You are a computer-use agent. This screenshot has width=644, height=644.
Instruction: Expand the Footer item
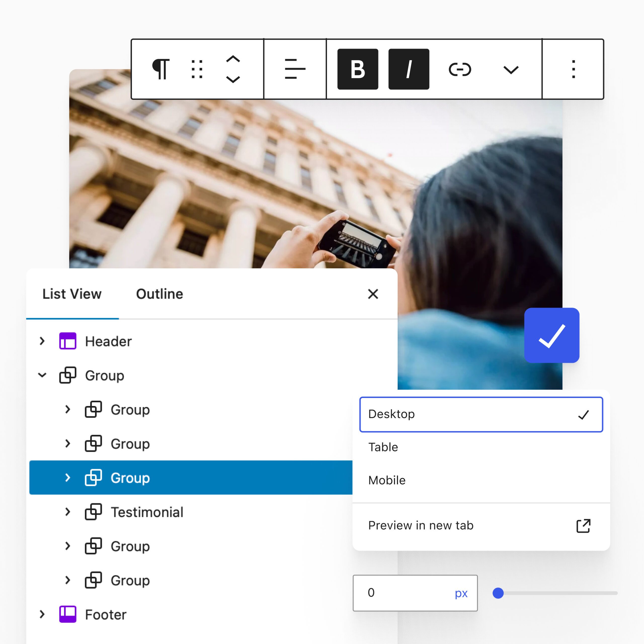(x=42, y=614)
